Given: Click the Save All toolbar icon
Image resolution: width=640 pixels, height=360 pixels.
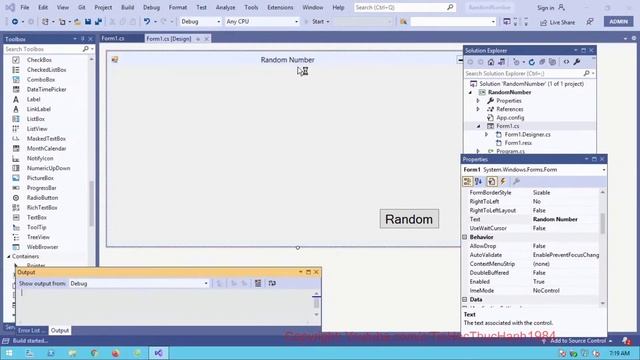Looking at the screenshot, I should tap(98, 22).
